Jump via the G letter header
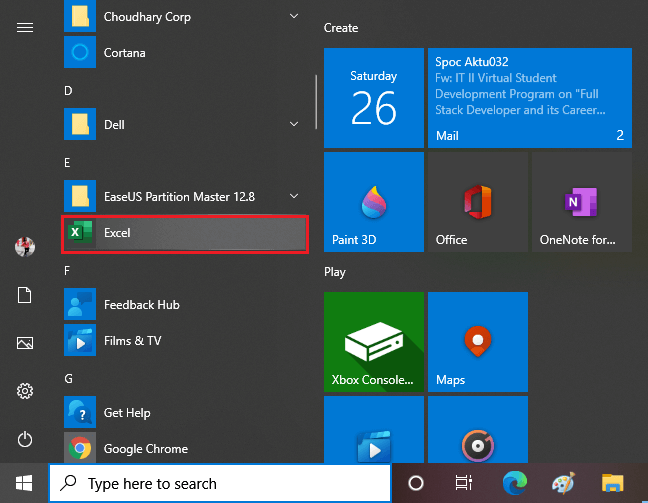Image resolution: width=648 pixels, height=503 pixels. [69, 378]
